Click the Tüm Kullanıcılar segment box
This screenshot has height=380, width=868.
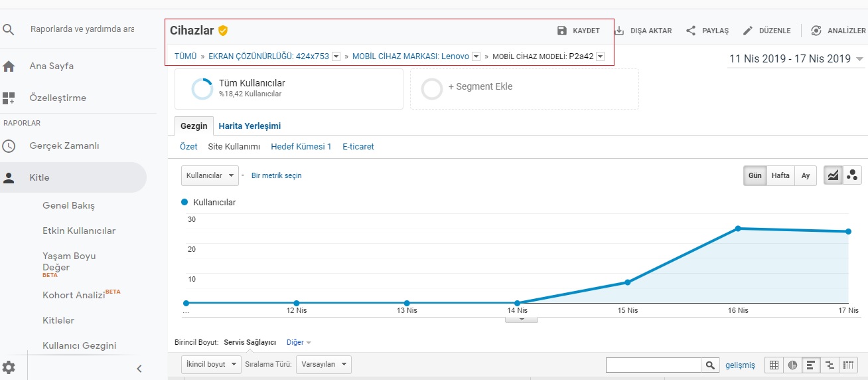click(x=289, y=89)
